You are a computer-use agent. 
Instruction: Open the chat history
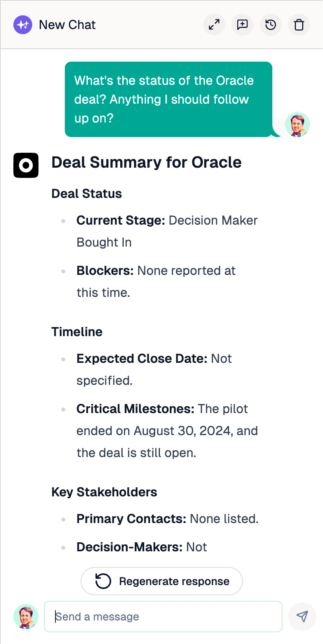click(x=271, y=25)
